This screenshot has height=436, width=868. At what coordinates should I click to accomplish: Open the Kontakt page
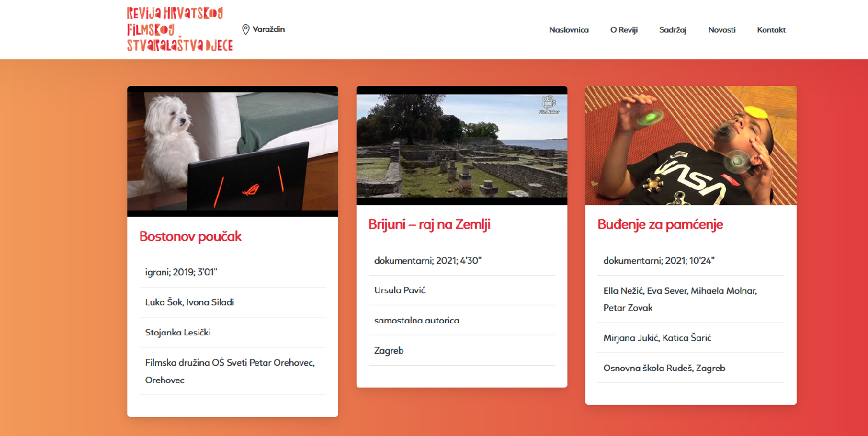coord(771,30)
